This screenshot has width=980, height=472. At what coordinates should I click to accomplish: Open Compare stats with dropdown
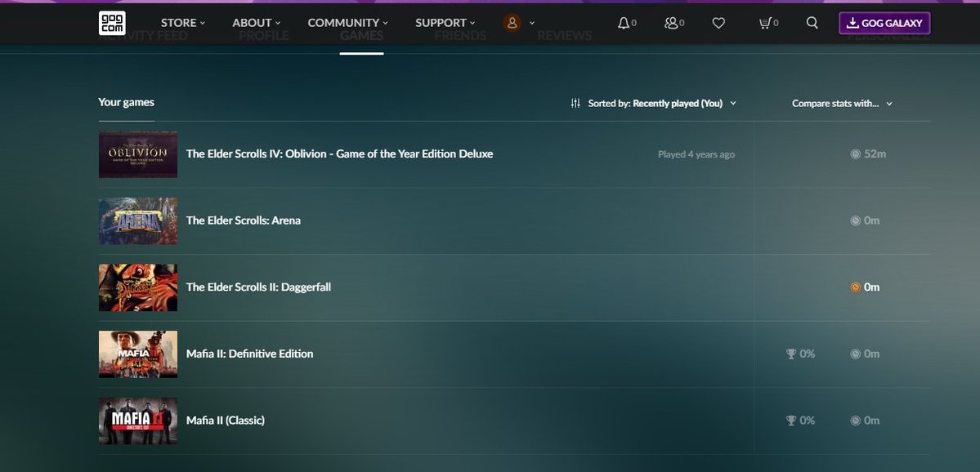tap(842, 103)
